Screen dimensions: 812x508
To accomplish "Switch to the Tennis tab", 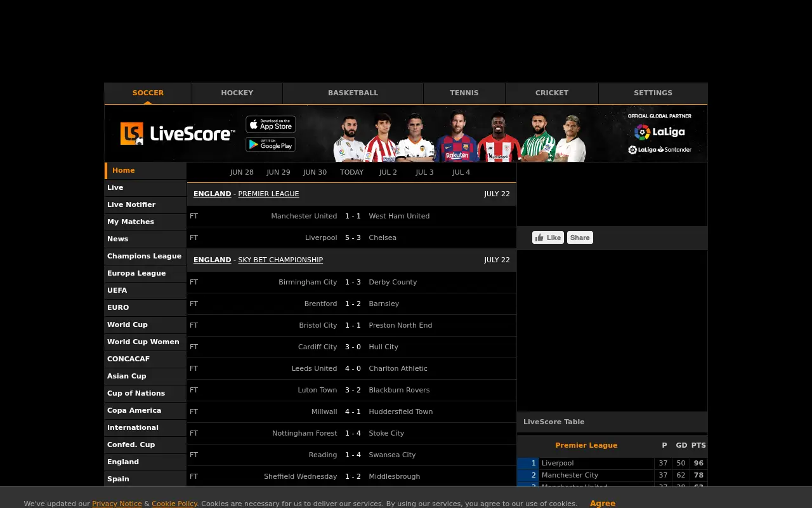I will (x=464, y=93).
